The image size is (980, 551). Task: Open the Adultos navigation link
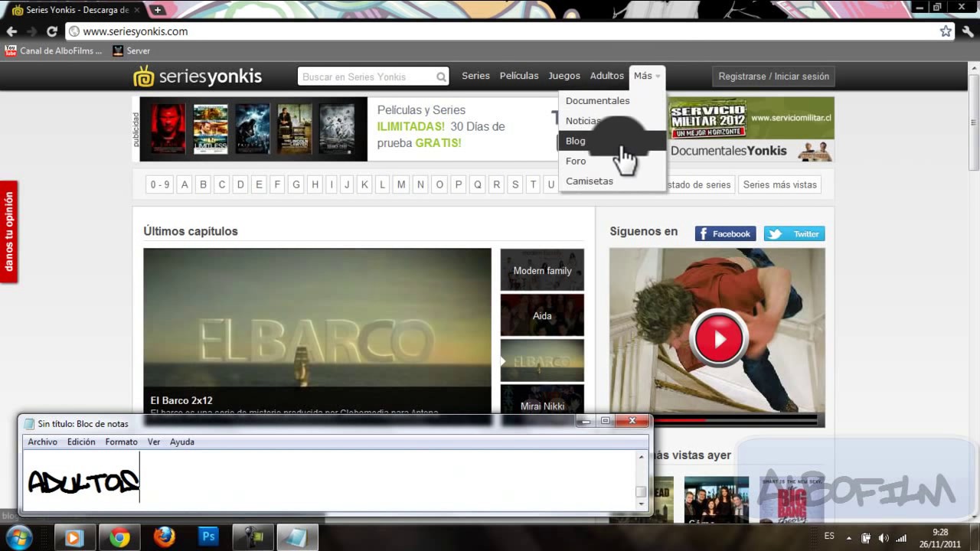pos(607,76)
